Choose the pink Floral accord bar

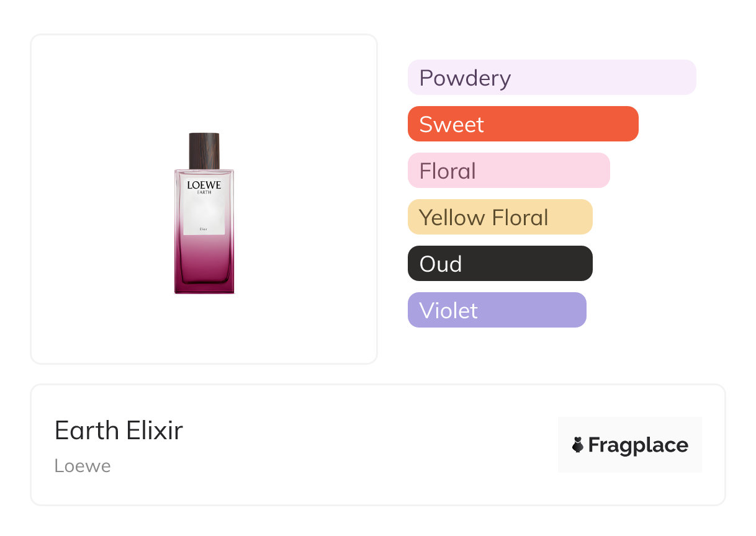point(508,171)
